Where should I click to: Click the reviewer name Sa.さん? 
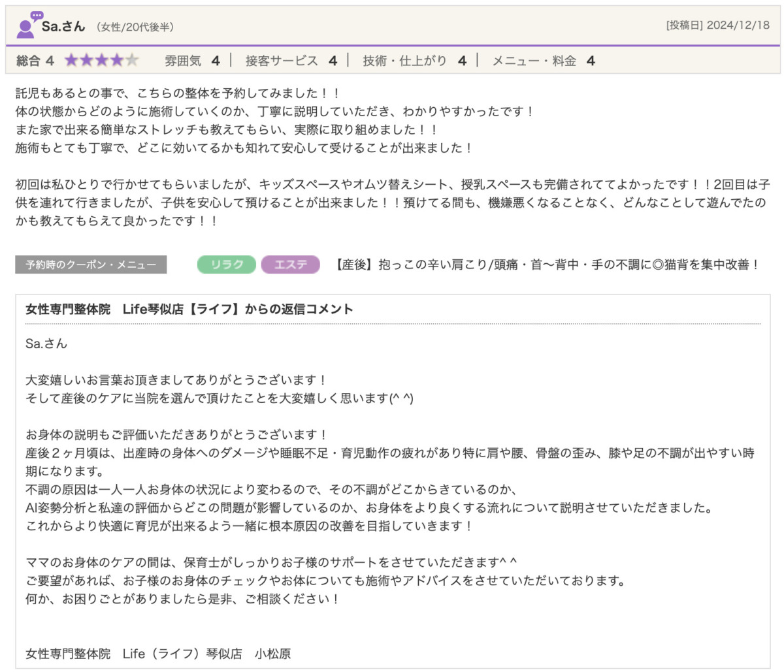(63, 26)
